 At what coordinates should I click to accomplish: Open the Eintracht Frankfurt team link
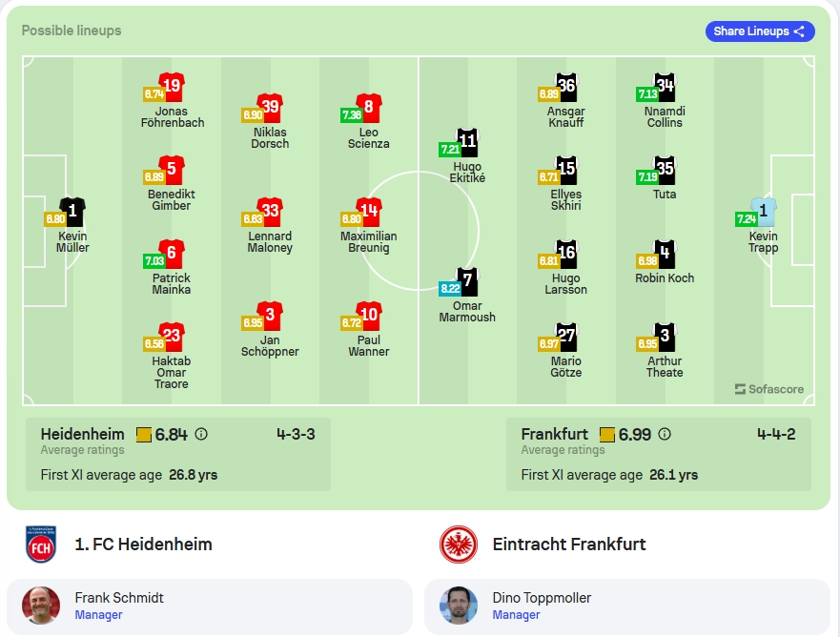pyautogui.click(x=569, y=545)
